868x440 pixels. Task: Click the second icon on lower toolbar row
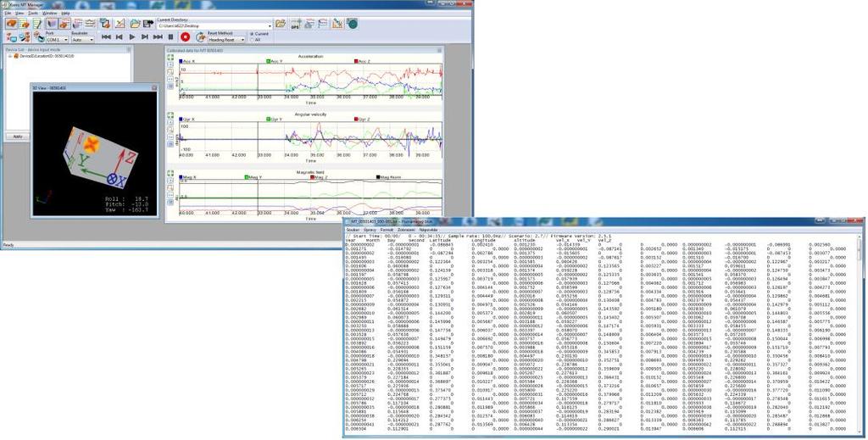[25, 37]
